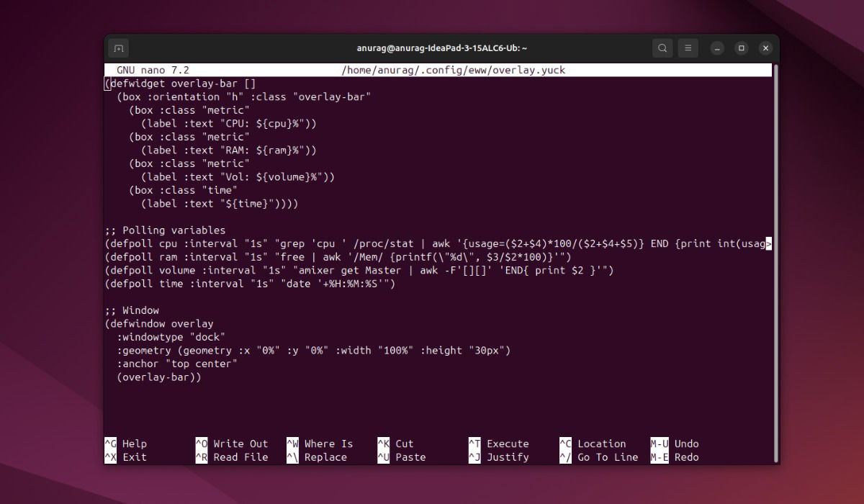Close the terminal window
This screenshot has width=864, height=504.
pos(766,48)
